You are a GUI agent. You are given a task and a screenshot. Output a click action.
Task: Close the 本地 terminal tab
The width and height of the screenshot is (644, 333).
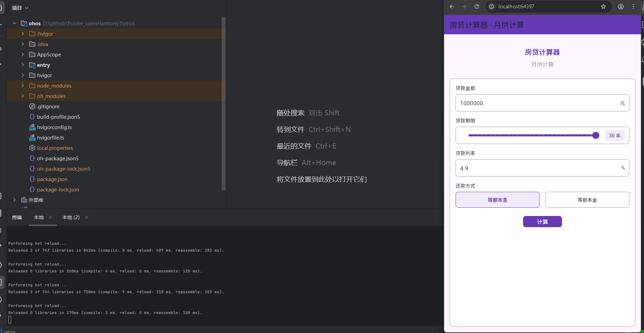point(51,217)
